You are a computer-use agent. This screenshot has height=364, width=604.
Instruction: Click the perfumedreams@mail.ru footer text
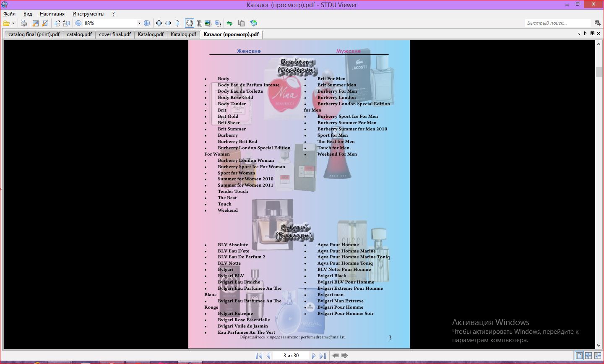pyautogui.click(x=323, y=337)
